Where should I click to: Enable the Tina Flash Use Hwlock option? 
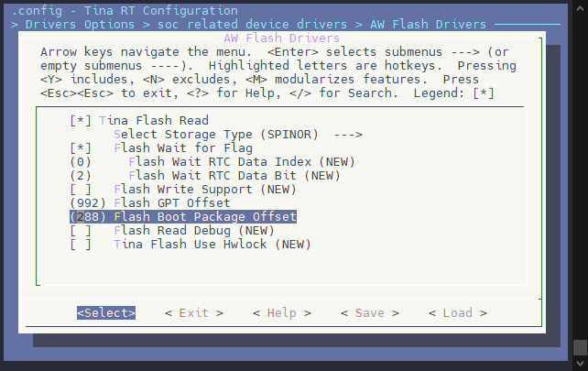point(81,245)
